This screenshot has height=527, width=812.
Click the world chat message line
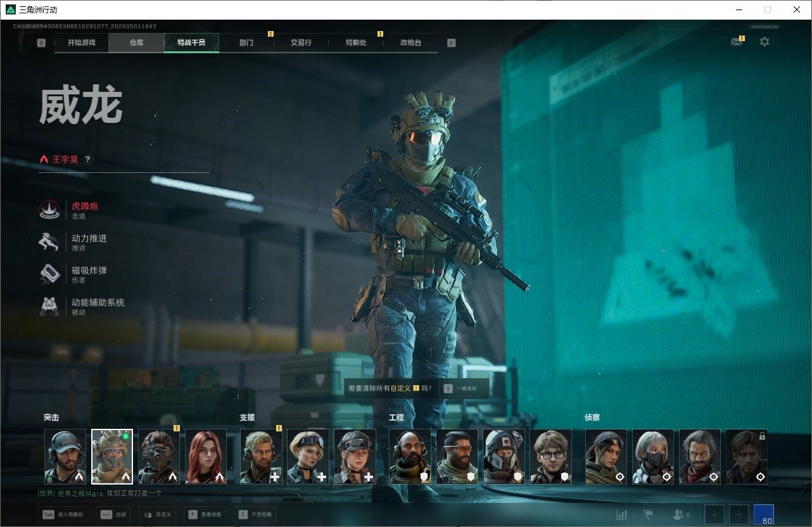(x=100, y=493)
